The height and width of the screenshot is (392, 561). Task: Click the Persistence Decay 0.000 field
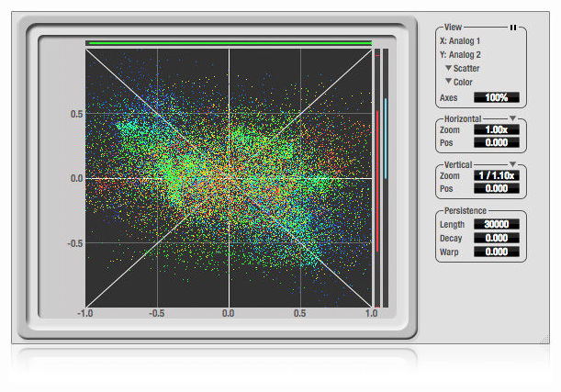click(x=497, y=238)
